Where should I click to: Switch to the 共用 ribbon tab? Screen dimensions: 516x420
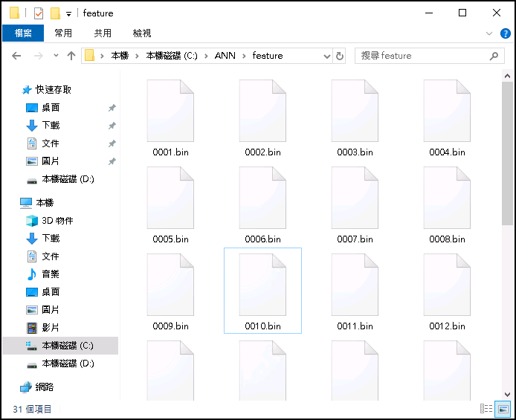click(x=103, y=33)
